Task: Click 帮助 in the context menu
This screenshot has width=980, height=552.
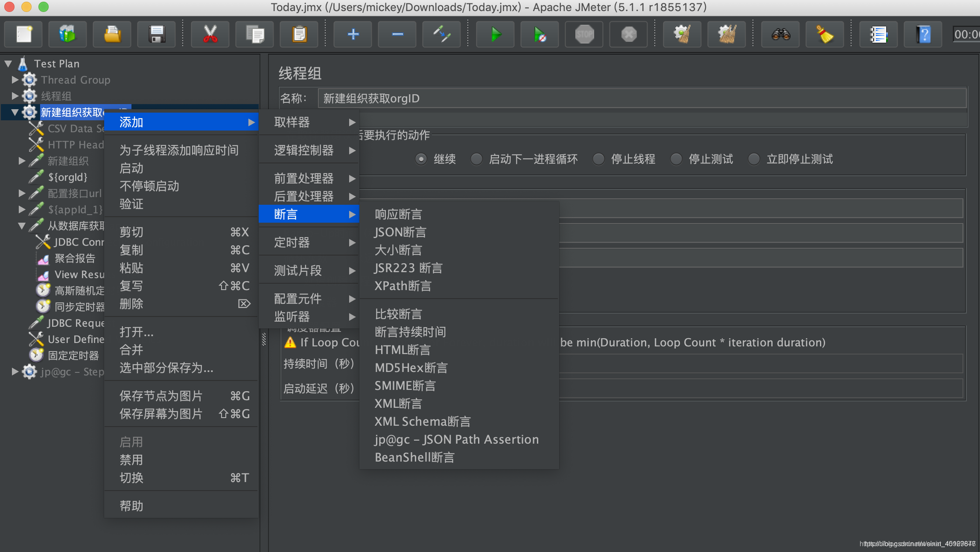Action: [181, 506]
